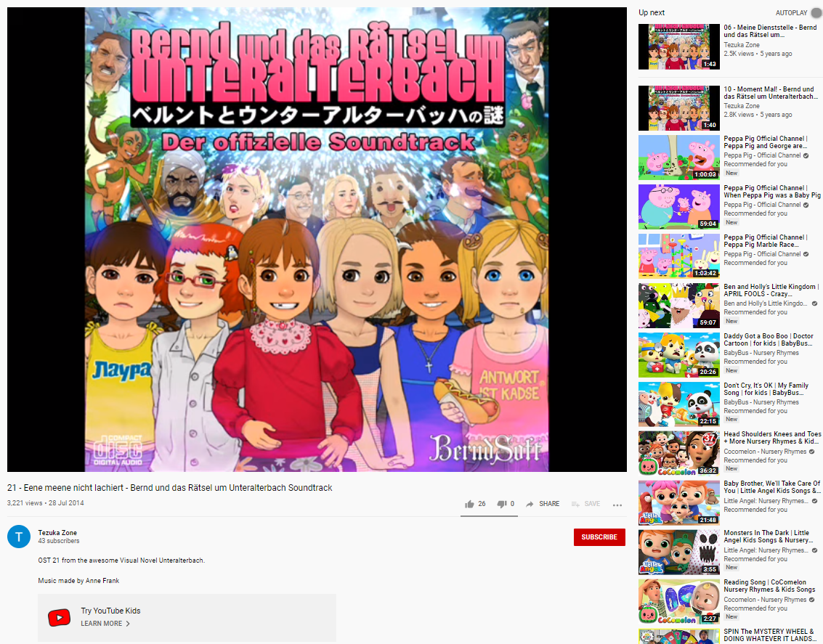Screen dimensions: 823x644
Task: Click the Share arrow icon
Action: point(530,504)
